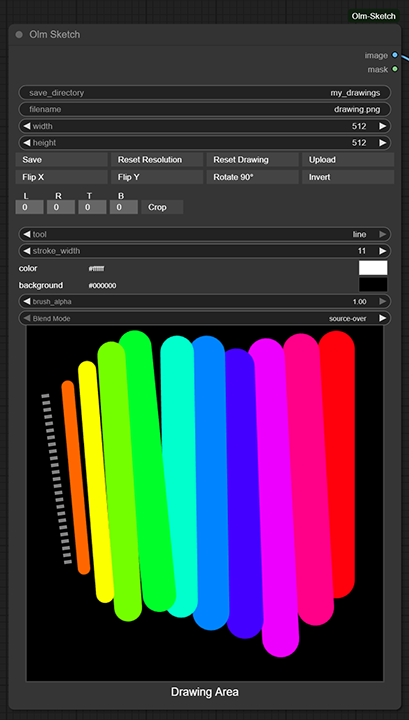The image size is (409, 720).
Task: Click the Upload button
Action: pos(348,160)
